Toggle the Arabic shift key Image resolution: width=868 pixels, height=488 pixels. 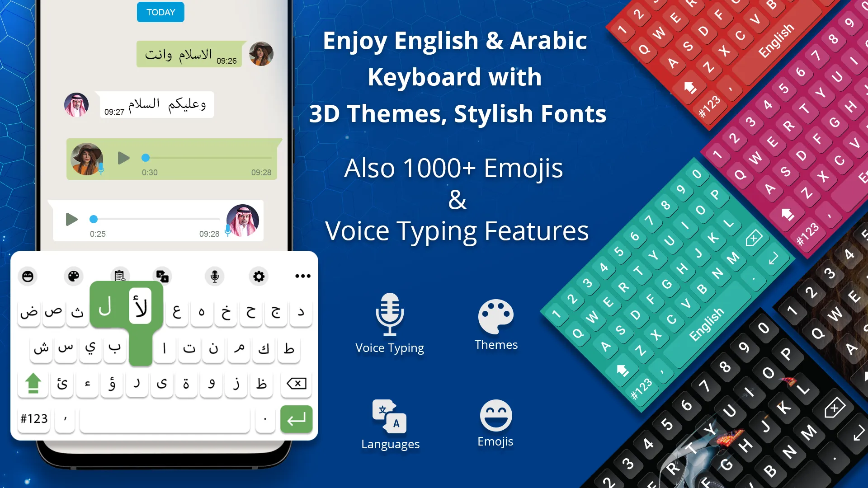[32, 383]
